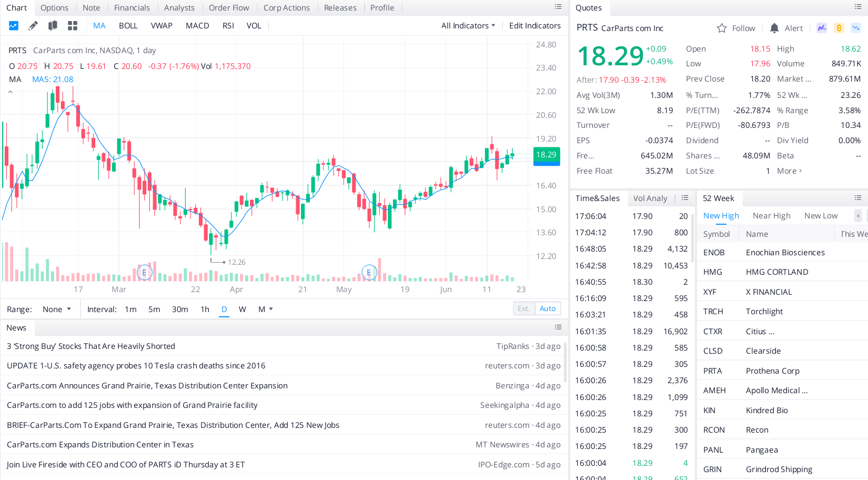The height and width of the screenshot is (480, 868).
Task: Open the Quotes panel list menu icon
Action: (x=858, y=7)
